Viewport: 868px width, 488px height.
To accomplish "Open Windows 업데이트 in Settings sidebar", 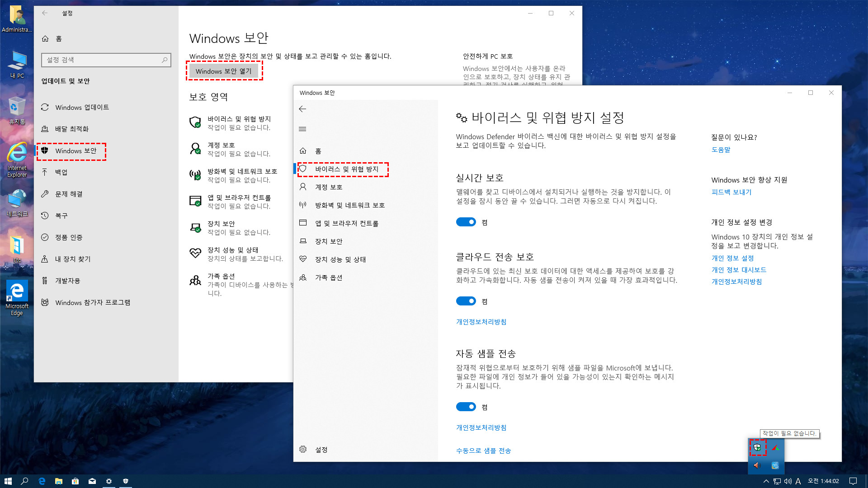I will [106, 107].
